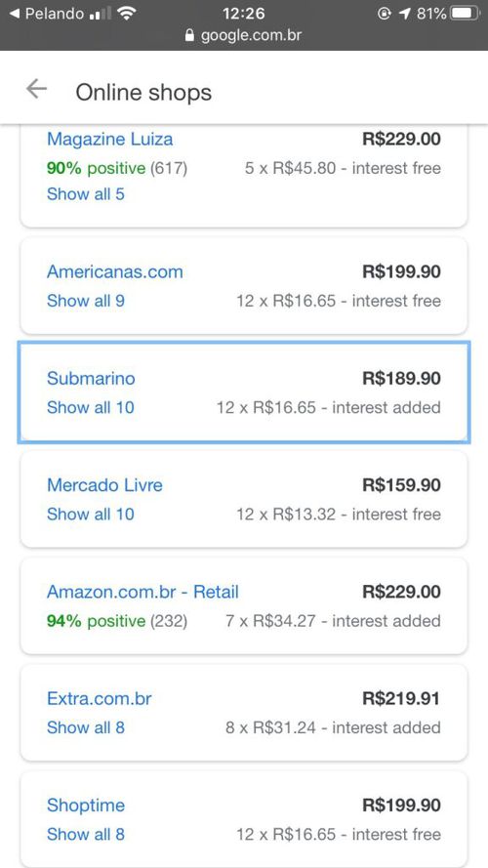Tap the battery icon in status bar
Screen dimensions: 488x868
click(x=465, y=14)
